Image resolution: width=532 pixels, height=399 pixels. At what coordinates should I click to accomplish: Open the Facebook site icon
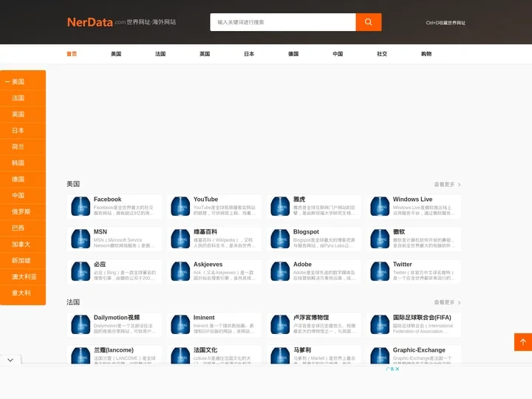(x=81, y=206)
